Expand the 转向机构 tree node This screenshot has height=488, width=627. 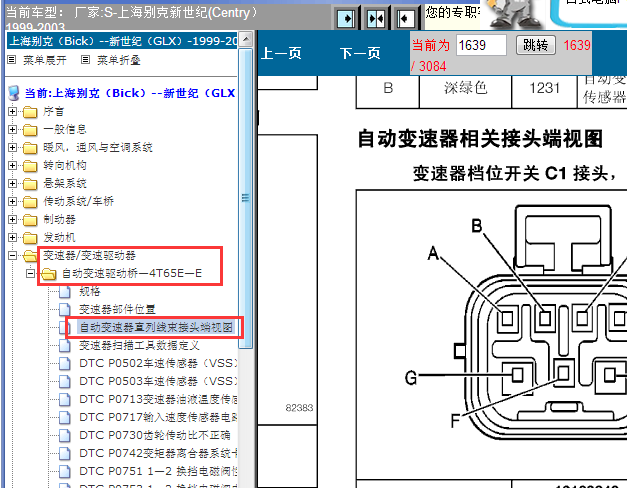click(12, 166)
